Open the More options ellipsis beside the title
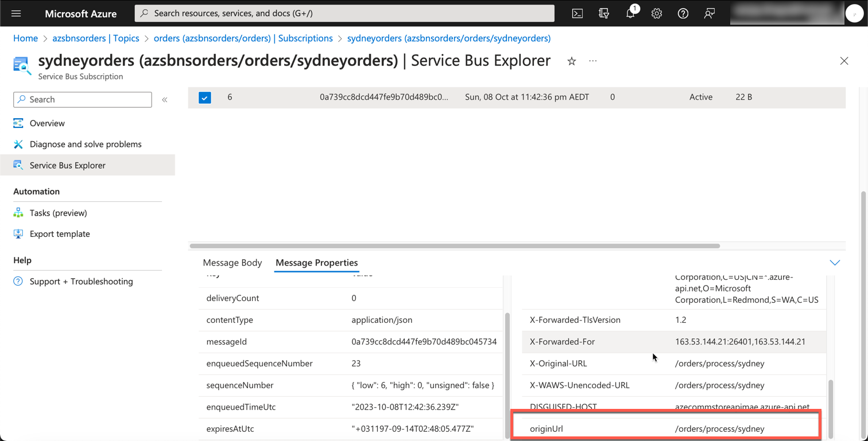Screen dimensions: 868x441 click(593, 61)
